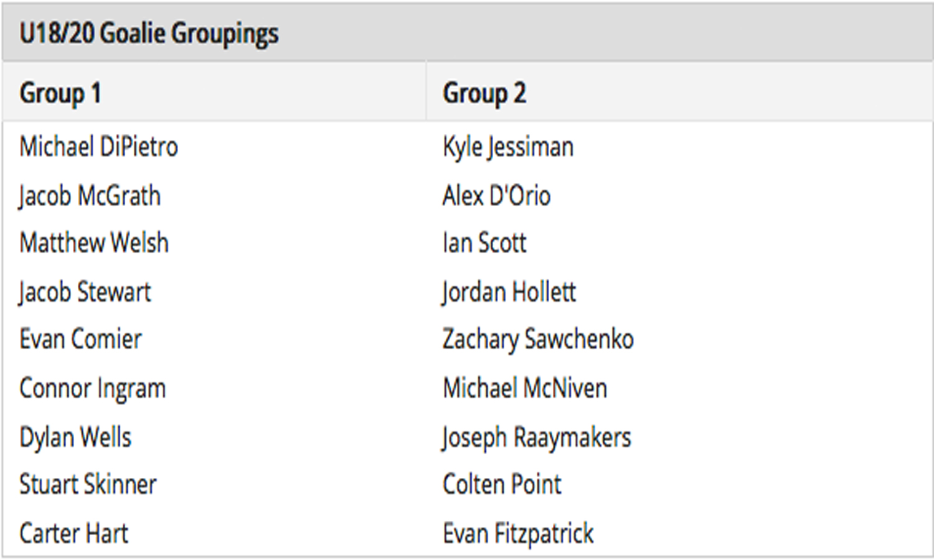The width and height of the screenshot is (934, 560).
Task: Select Zachary Sawchenko in the list
Action: (x=538, y=339)
